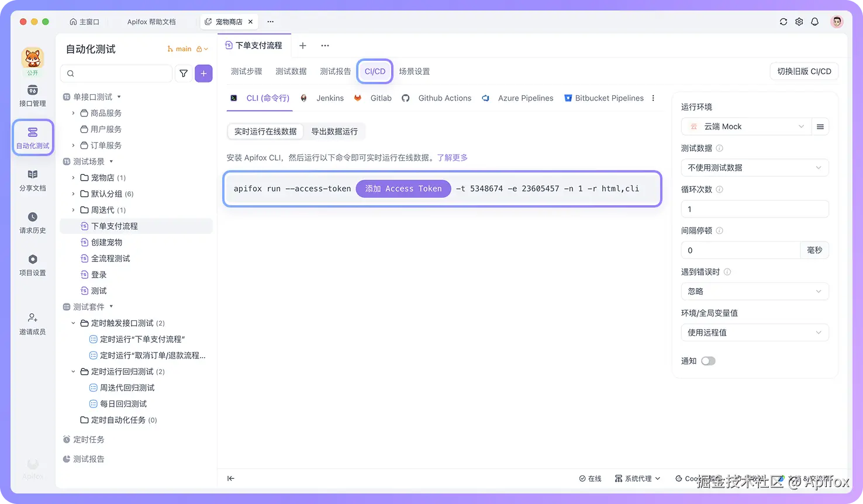The height and width of the screenshot is (504, 863).
Task: Expand the 默认分组 folder
Action: pyautogui.click(x=73, y=194)
